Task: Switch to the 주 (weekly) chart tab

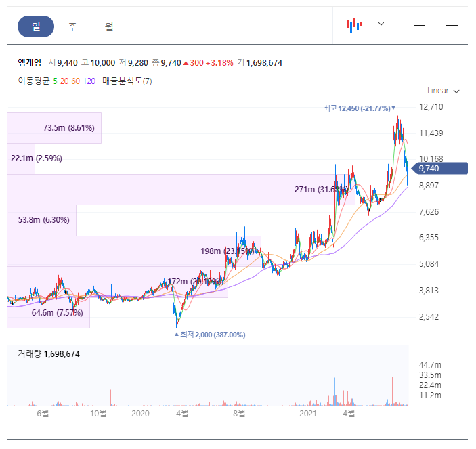Action: click(72, 26)
